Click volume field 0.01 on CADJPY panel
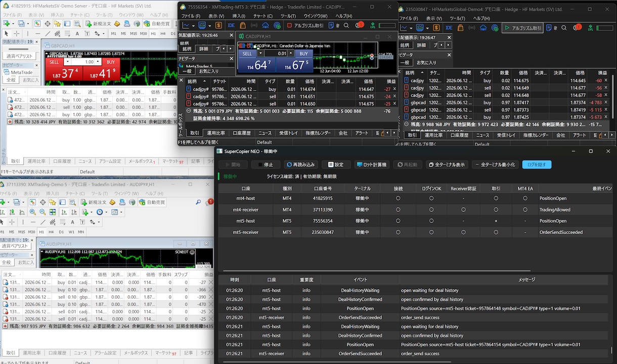617x364 pixels. pyautogui.click(x=276, y=53)
